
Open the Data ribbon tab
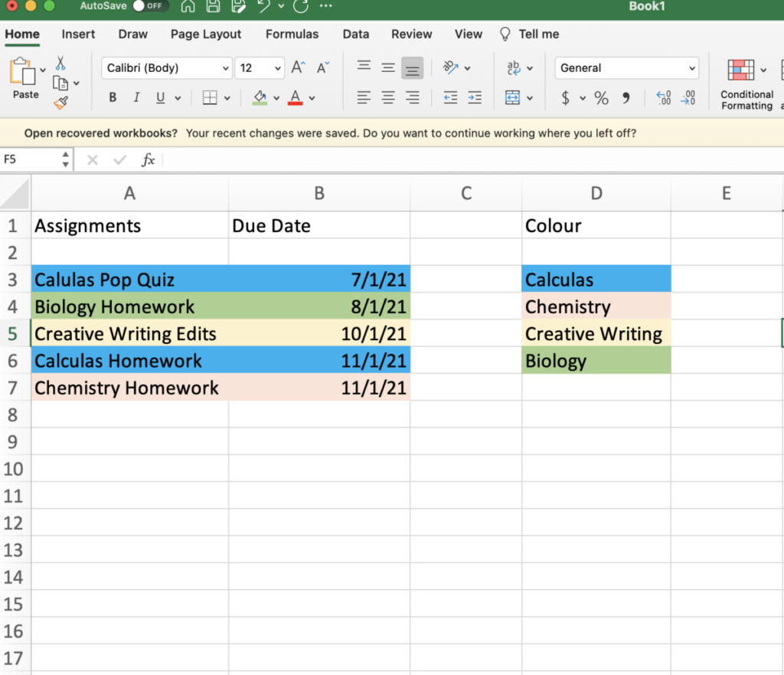355,34
